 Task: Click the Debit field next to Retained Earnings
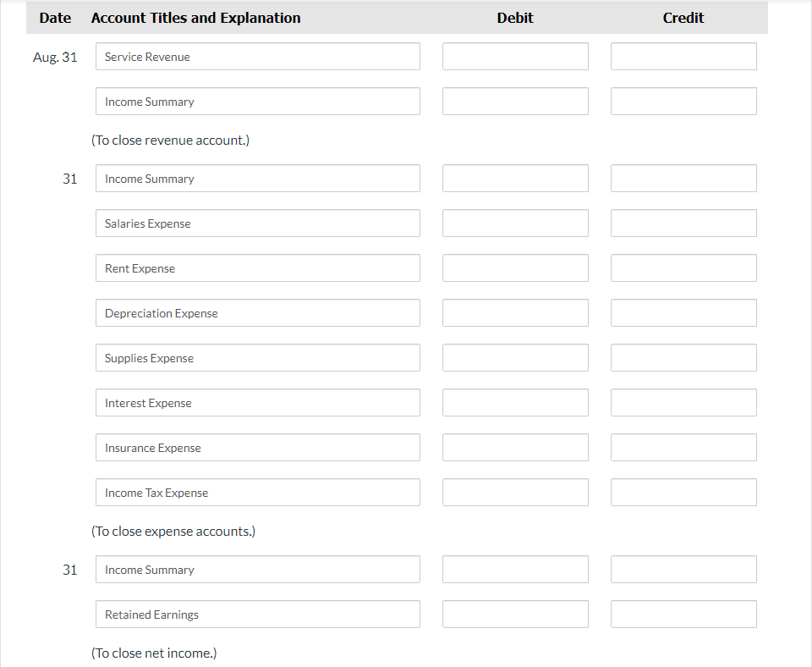(514, 614)
